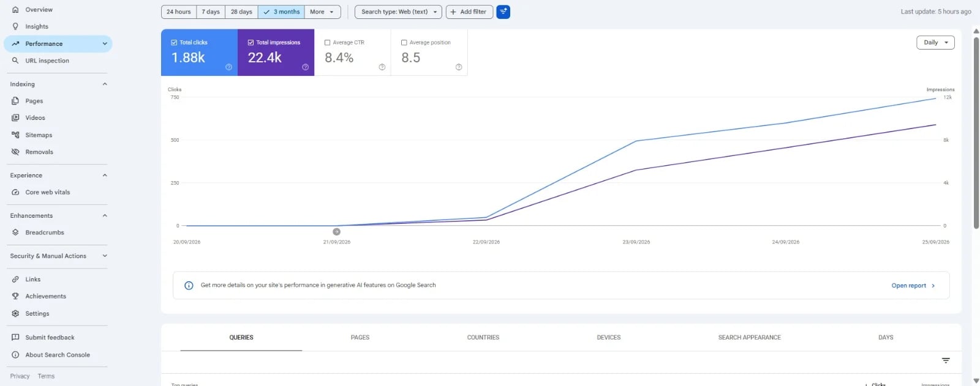Check the Average CTR checkbox

(x=327, y=42)
